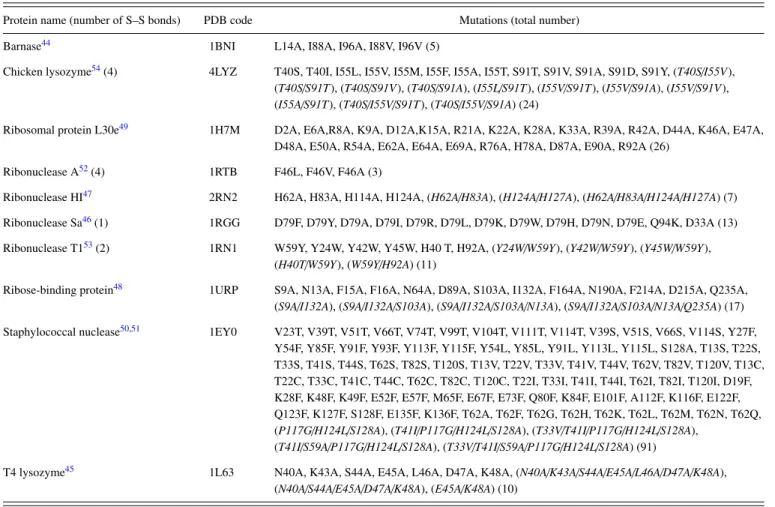
Task: Click the Chicken lysozyme protein name
Action: click(x=47, y=72)
